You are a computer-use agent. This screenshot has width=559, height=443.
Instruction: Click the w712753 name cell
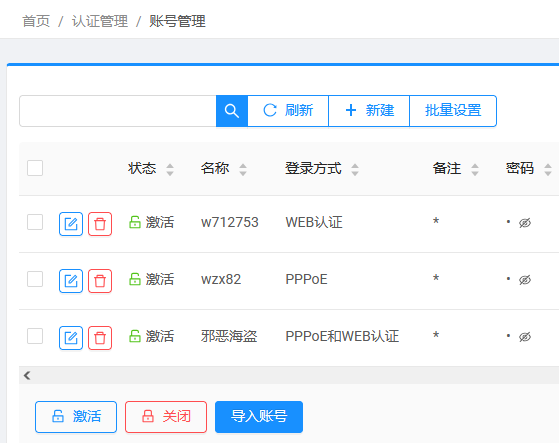coord(230,222)
